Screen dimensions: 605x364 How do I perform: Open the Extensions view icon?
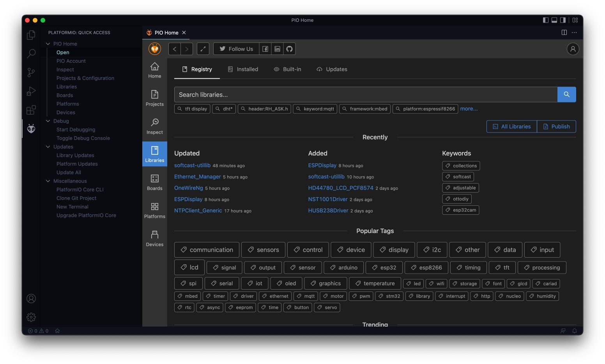pos(31,110)
